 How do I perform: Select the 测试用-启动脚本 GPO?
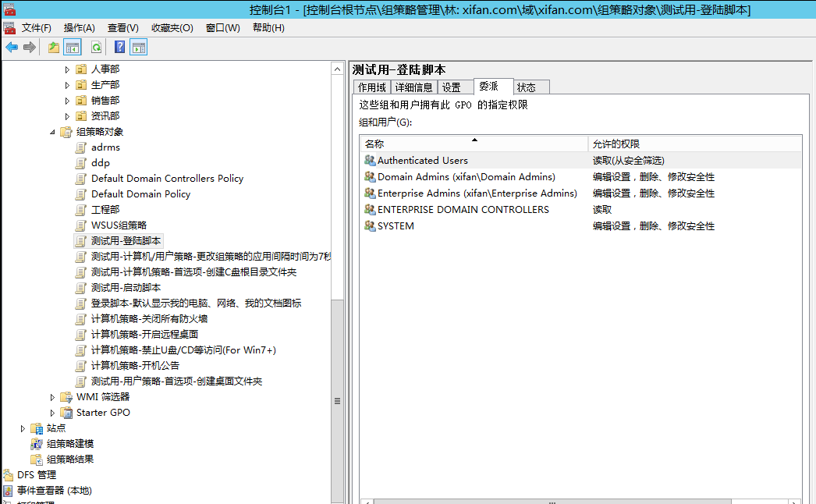126,288
